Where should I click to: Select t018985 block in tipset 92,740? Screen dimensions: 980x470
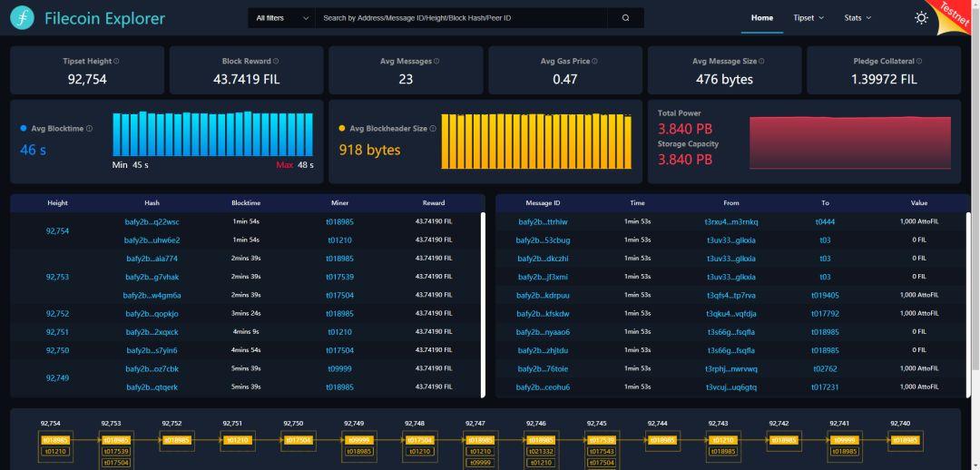(x=905, y=440)
